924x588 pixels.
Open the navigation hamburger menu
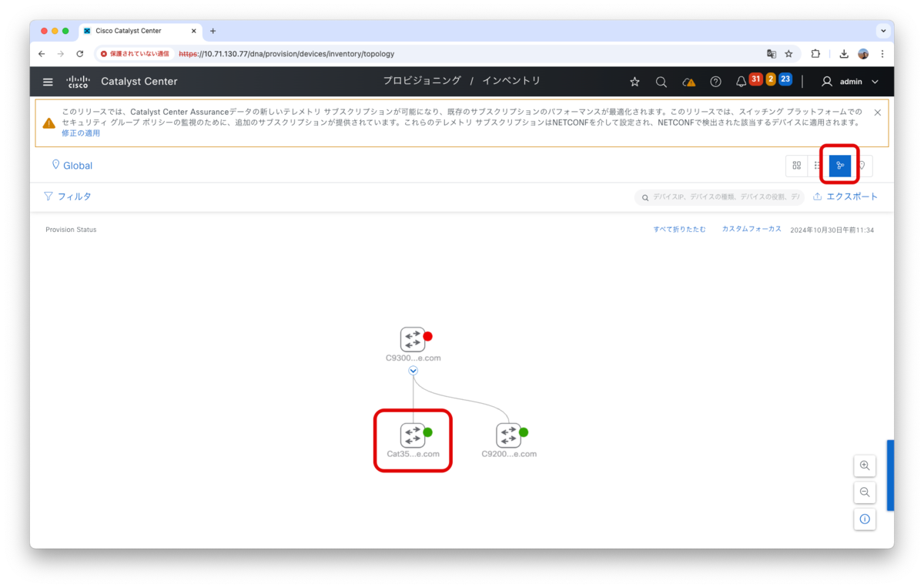point(48,81)
